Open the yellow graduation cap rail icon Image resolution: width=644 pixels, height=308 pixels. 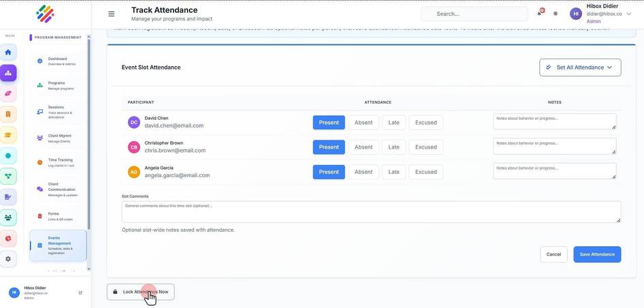[8, 135]
